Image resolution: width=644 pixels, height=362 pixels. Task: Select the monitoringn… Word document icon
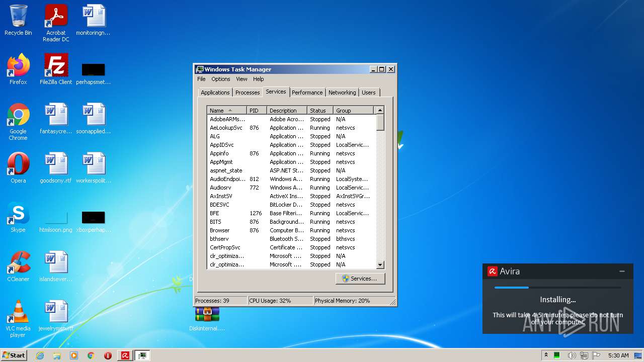click(x=93, y=20)
